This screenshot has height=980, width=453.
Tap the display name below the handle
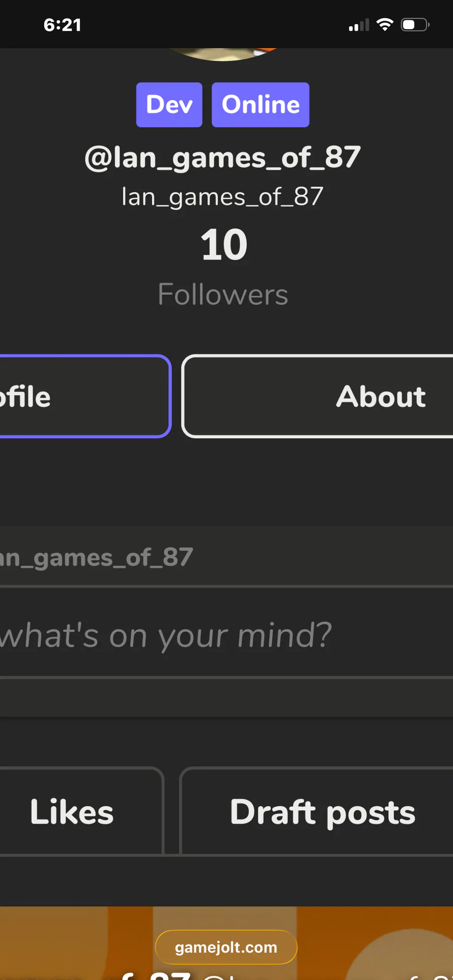tap(222, 196)
